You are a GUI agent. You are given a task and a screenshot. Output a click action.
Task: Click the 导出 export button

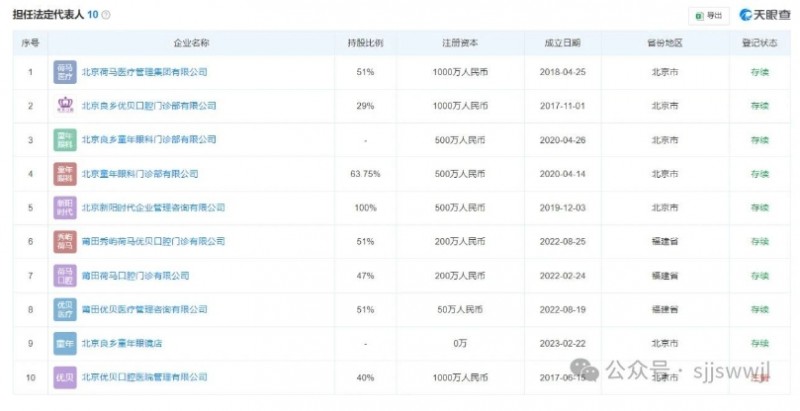709,16
